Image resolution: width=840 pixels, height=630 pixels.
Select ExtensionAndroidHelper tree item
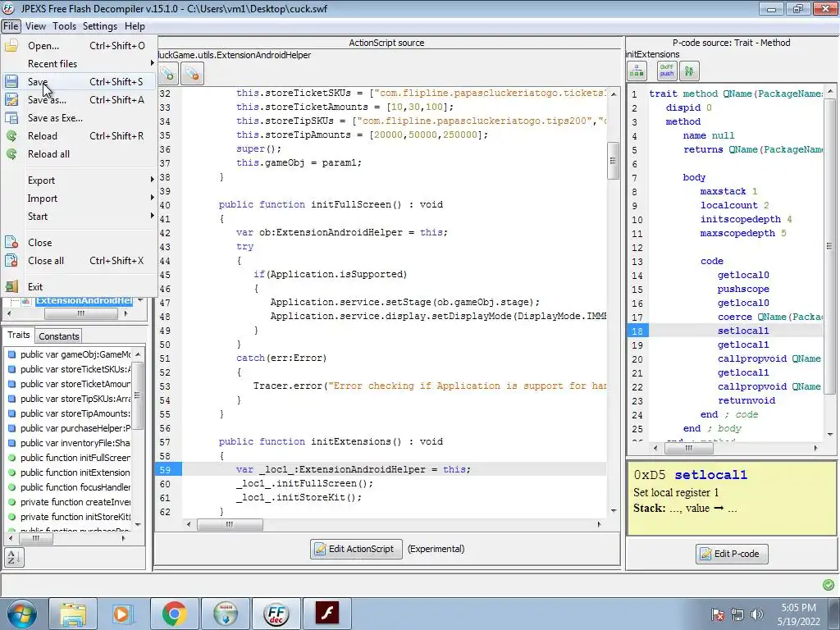click(x=84, y=300)
